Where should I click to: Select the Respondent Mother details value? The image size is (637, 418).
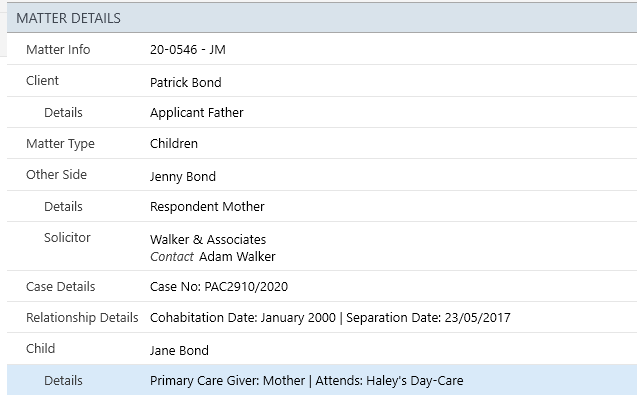pyautogui.click(x=207, y=206)
